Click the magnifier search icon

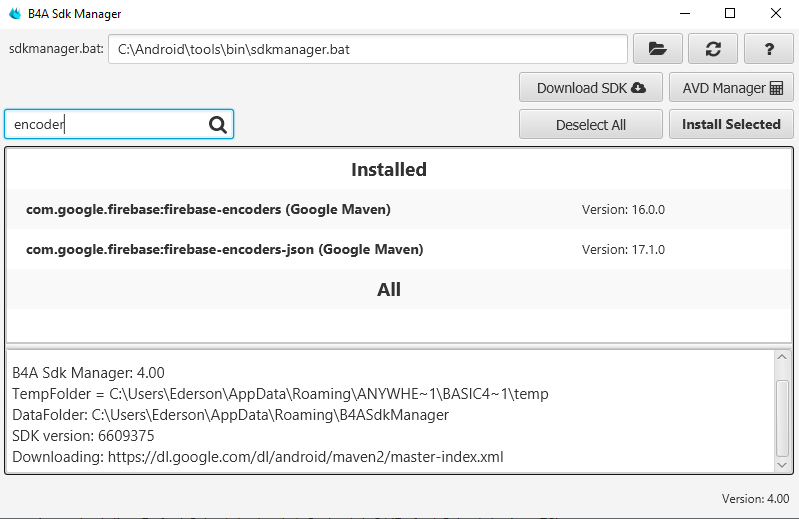(x=218, y=124)
